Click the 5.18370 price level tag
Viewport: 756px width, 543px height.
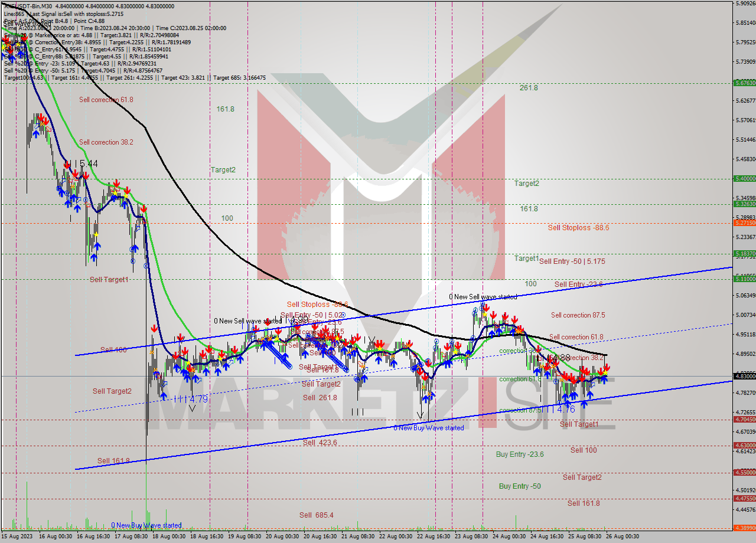click(x=744, y=254)
